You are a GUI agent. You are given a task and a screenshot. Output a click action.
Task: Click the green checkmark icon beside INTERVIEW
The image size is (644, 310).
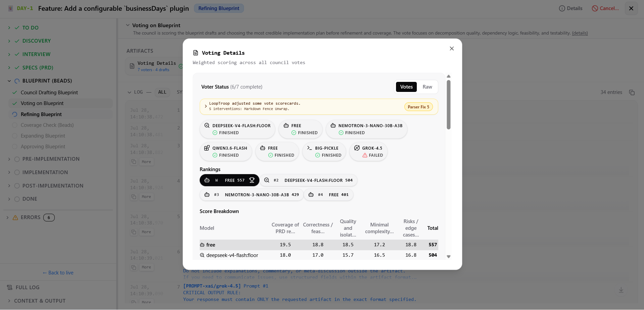coord(17,54)
